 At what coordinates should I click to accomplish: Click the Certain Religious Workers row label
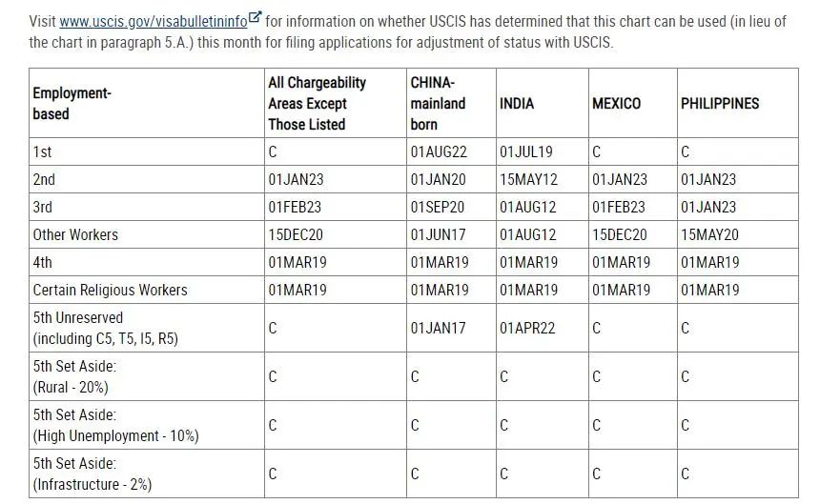pos(110,290)
